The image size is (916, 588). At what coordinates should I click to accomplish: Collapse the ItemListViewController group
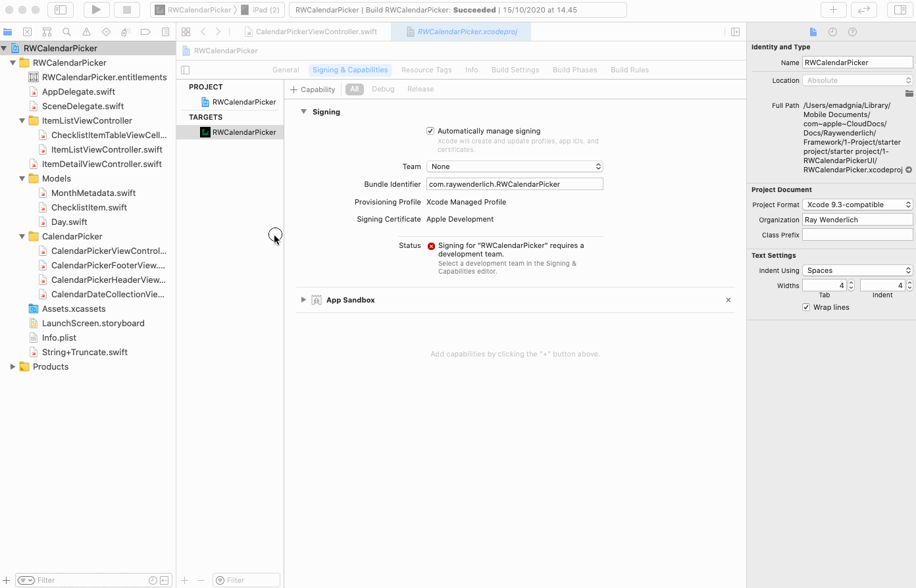click(22, 120)
